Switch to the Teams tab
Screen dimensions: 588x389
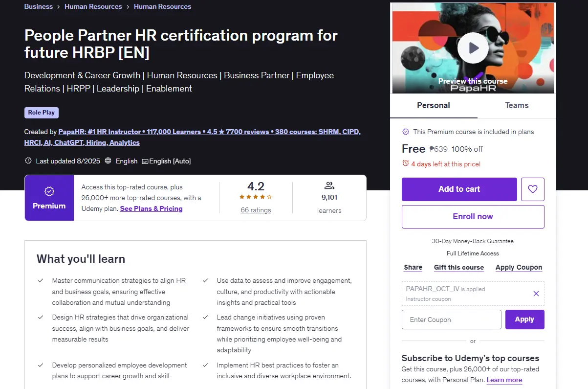(517, 105)
